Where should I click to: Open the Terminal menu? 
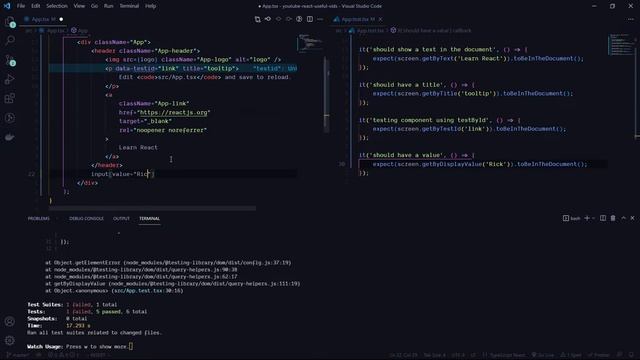(129, 6)
